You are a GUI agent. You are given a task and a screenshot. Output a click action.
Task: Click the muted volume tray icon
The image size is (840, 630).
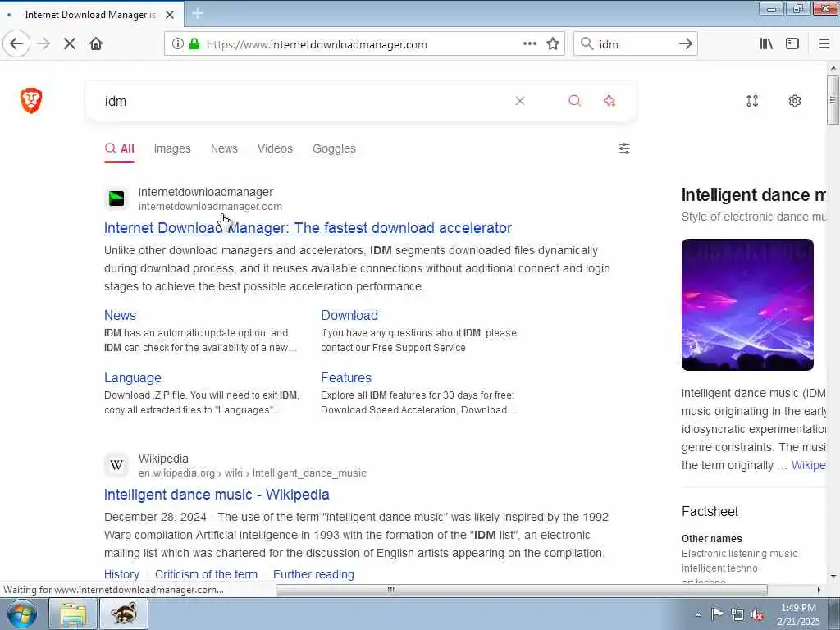pyautogui.click(x=757, y=614)
